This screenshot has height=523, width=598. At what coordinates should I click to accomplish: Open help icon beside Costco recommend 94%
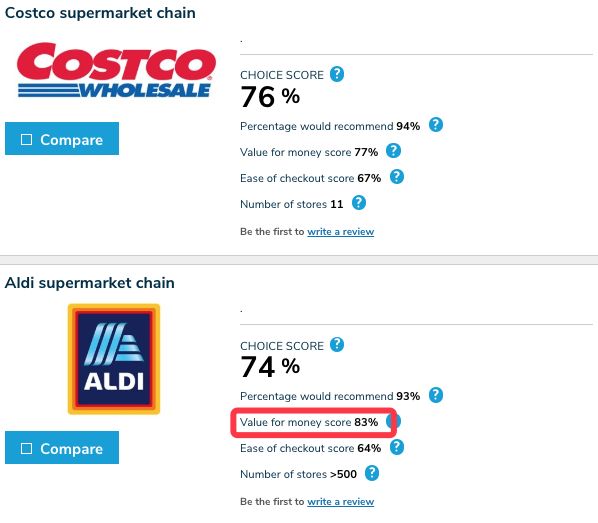436,125
